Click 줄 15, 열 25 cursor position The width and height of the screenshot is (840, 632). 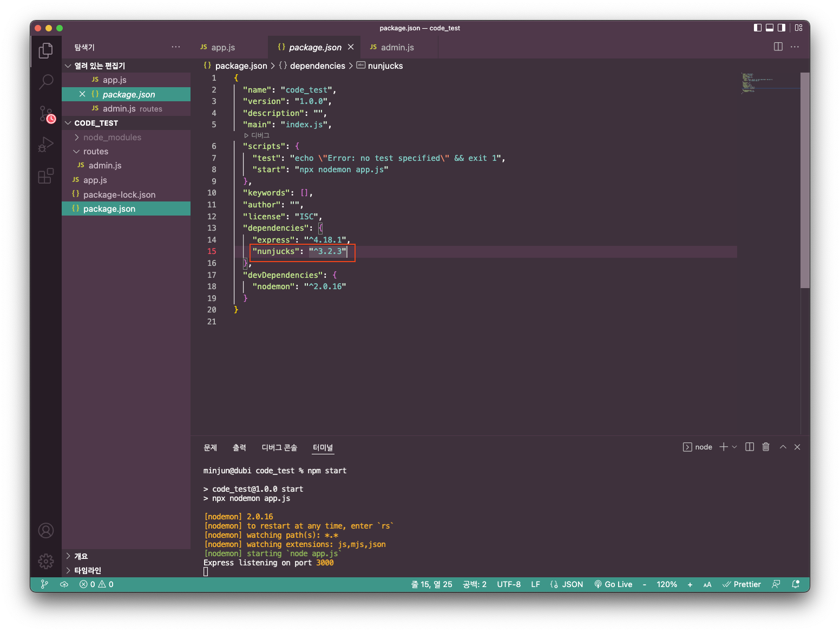pos(431,584)
